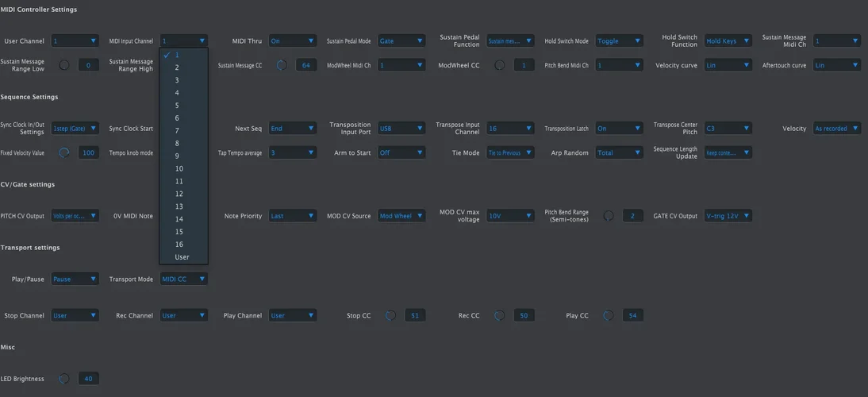This screenshot has width=868, height=397.
Task: Open the Hold Switch Function dropdown
Action: click(x=728, y=41)
